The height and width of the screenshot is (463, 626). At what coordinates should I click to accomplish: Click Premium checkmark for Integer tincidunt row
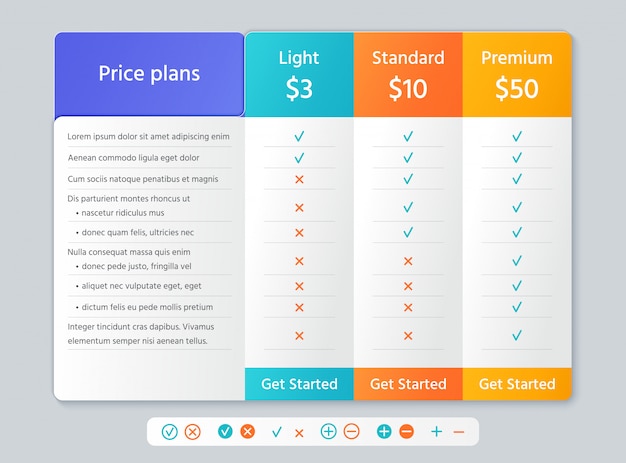click(517, 335)
